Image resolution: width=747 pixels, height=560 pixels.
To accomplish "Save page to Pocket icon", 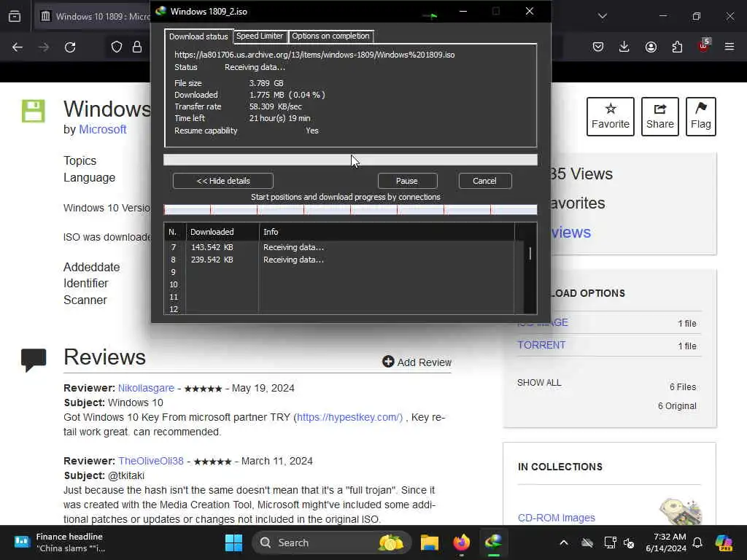I will (598, 47).
